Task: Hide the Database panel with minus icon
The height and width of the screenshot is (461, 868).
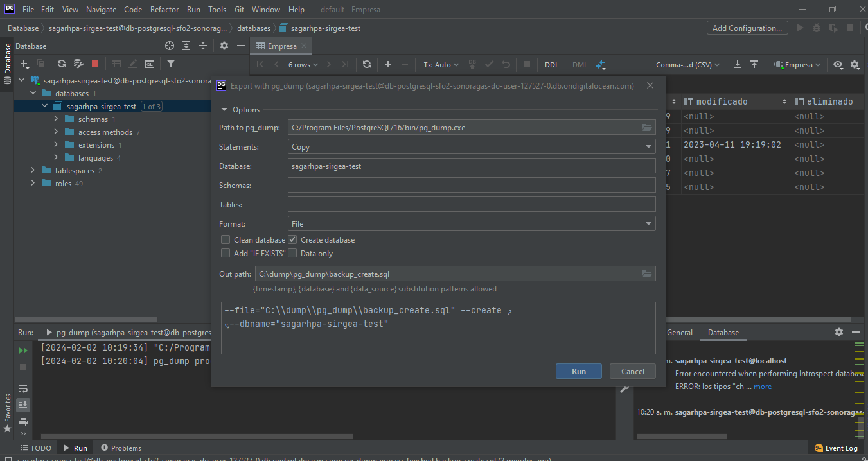Action: (x=241, y=46)
